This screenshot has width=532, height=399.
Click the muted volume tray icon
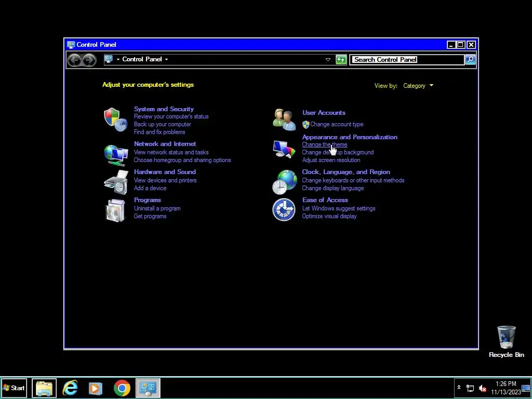[482, 388]
